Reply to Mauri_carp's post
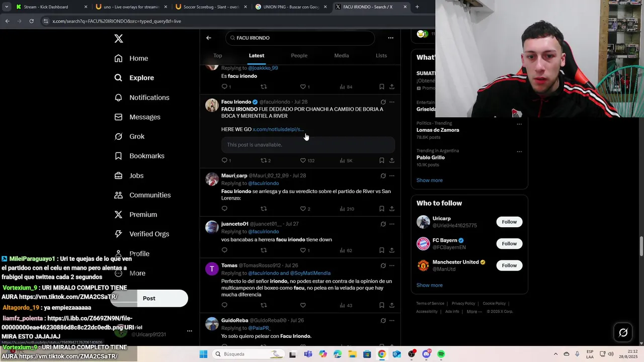Image resolution: width=644 pixels, height=362 pixels. coord(224,209)
